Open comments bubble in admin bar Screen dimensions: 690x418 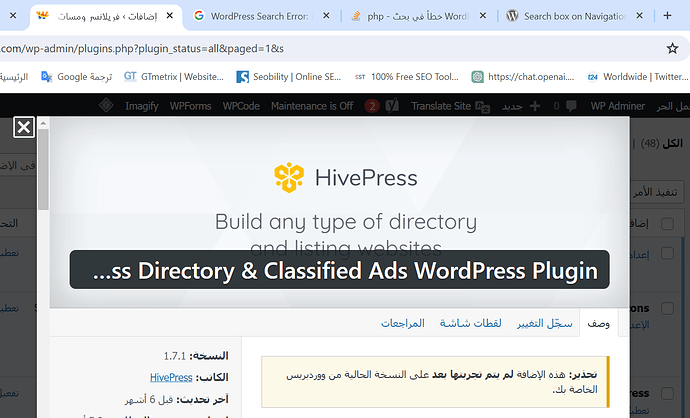[x=571, y=106]
